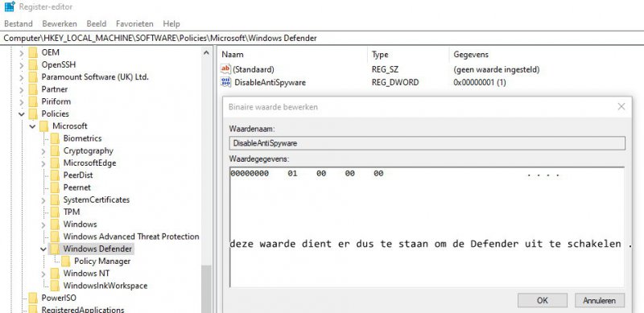Click the SystemCertificates folder icon

[x=55, y=200]
